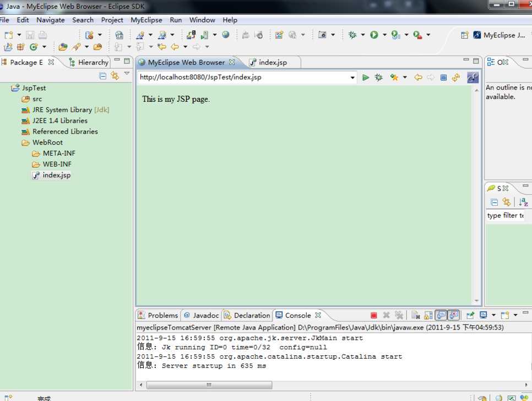Toggle Scroll Lock in Console
Viewport: 532px width, 401px height.
click(428, 315)
